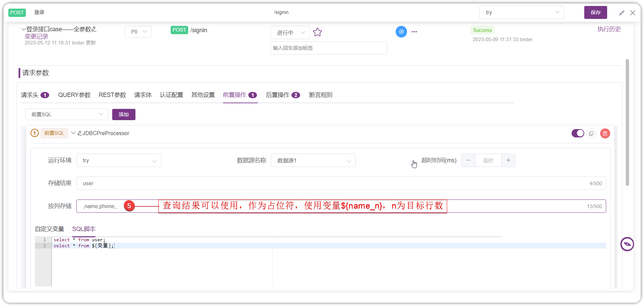Click the 添加 add button

click(123, 115)
